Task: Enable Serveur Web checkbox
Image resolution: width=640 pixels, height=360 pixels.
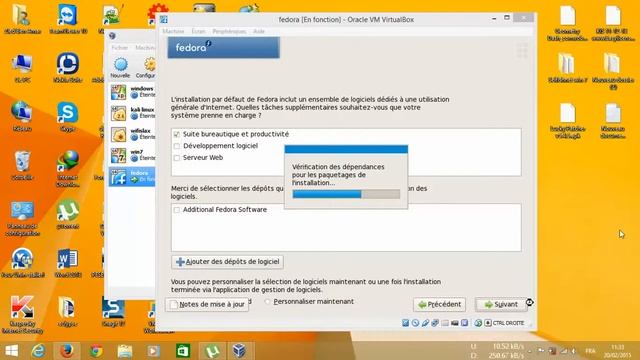Action: [177, 158]
